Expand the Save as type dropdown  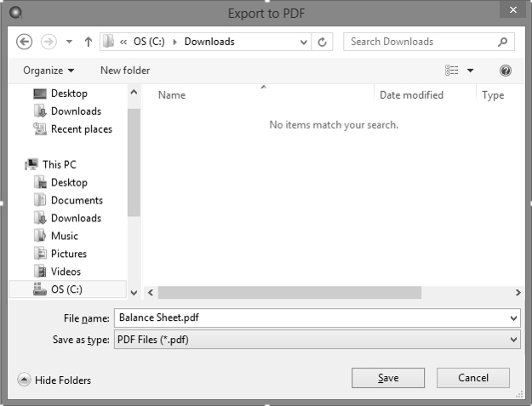(513, 340)
